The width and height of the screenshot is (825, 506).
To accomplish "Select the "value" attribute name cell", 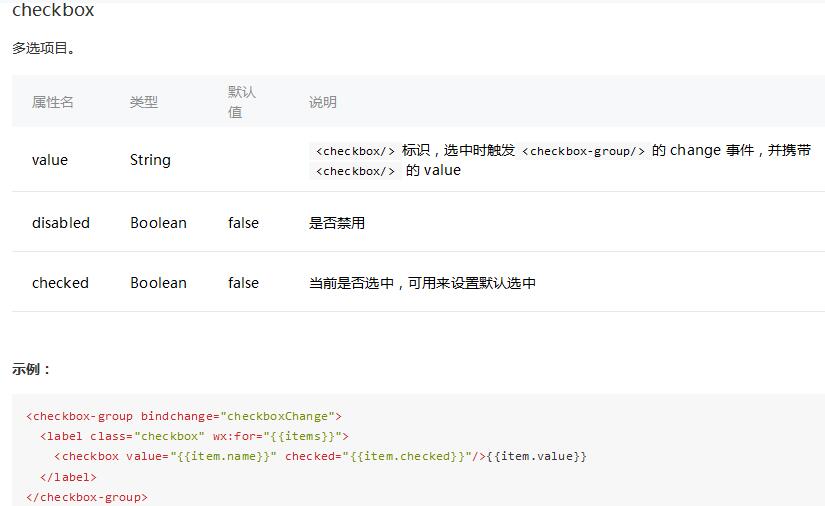I will 50,160.
